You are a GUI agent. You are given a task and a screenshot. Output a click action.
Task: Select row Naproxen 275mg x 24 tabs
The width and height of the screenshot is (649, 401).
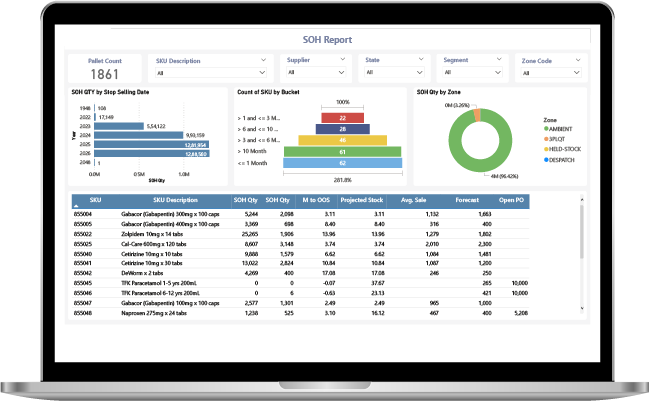coord(300,313)
